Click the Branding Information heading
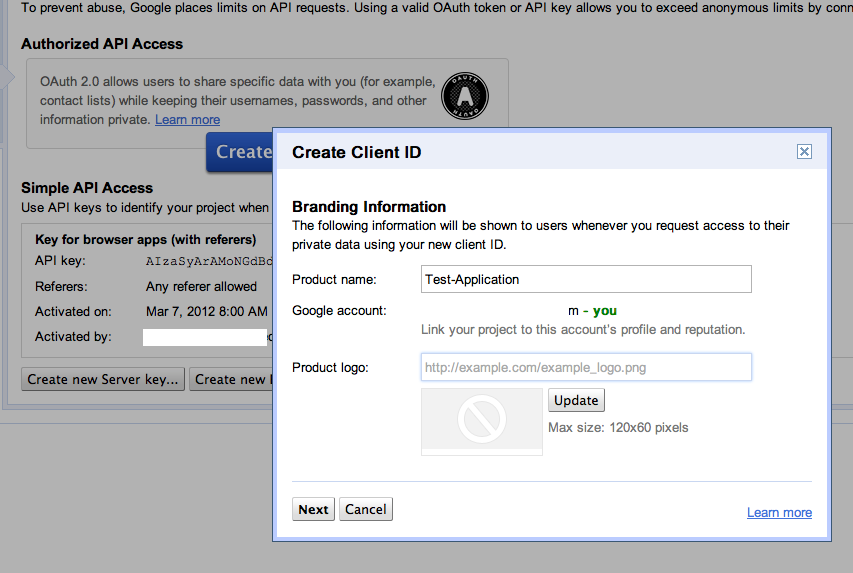Image resolution: width=853 pixels, height=573 pixels. click(369, 207)
